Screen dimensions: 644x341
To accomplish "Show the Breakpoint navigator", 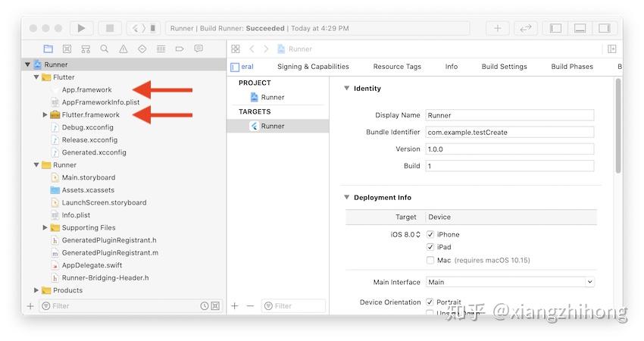I will tap(180, 49).
